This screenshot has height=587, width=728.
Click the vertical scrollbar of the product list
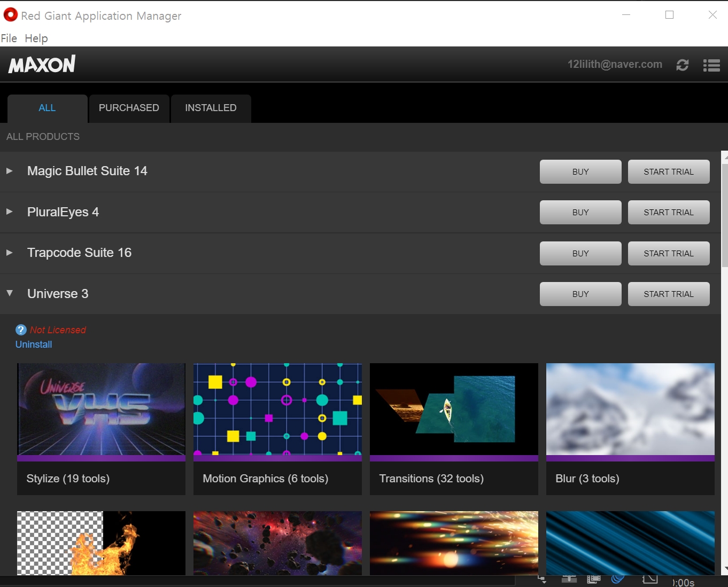pyautogui.click(x=724, y=215)
